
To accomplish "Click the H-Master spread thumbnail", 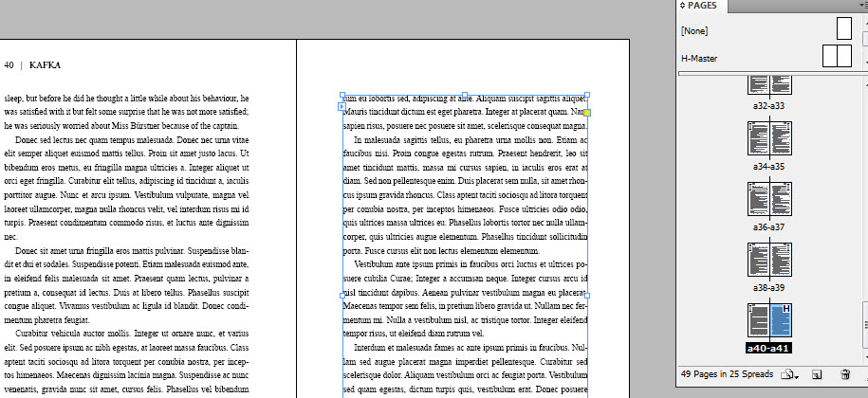I will point(837,57).
